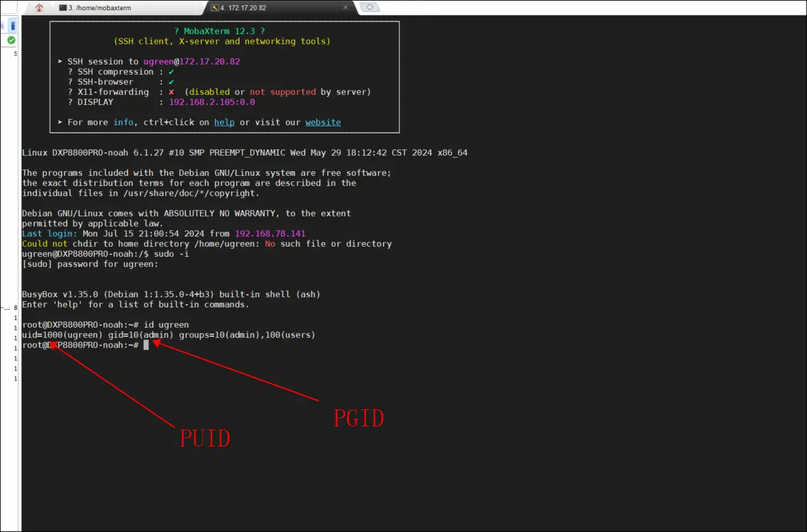This screenshot has height=532, width=807.
Task: Close the 172.17.20.82 session tab
Action: pyautogui.click(x=345, y=8)
